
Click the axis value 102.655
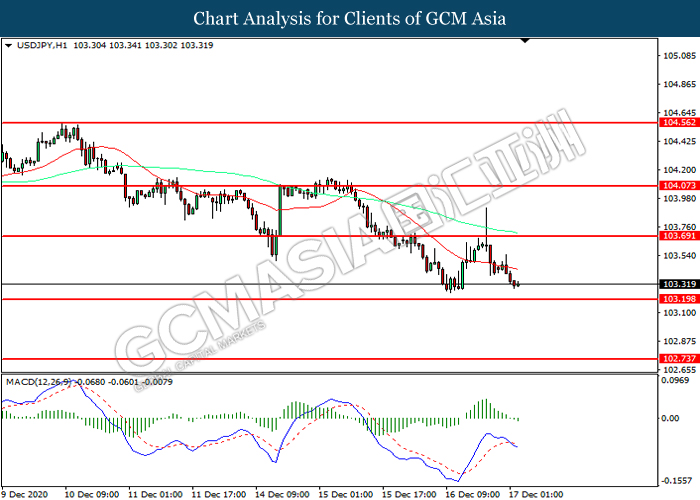click(x=679, y=370)
